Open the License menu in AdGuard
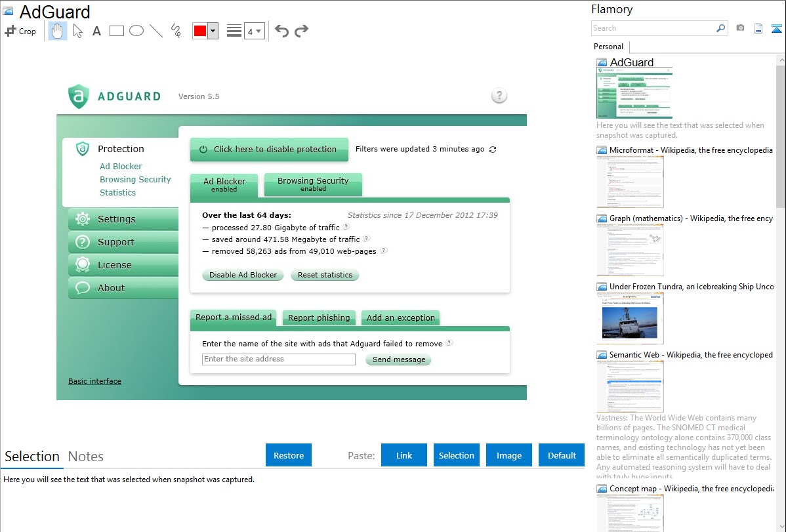 point(123,265)
